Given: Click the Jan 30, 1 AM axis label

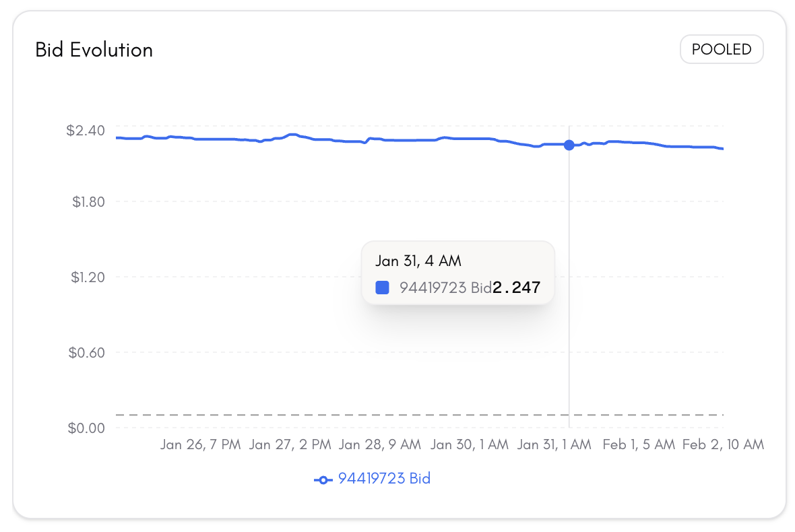Looking at the screenshot, I should pos(470,444).
